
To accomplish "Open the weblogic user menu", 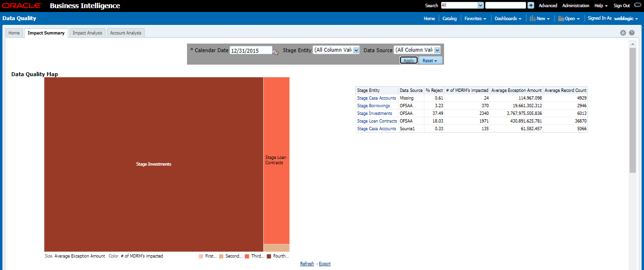I will click(626, 18).
